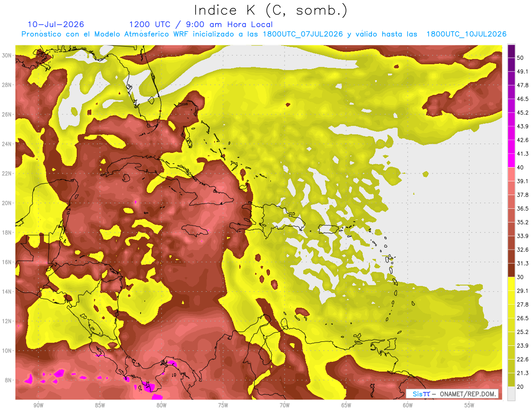Click the colorbar value "35.2"
Screen dimensions: 532x411
click(x=523, y=222)
